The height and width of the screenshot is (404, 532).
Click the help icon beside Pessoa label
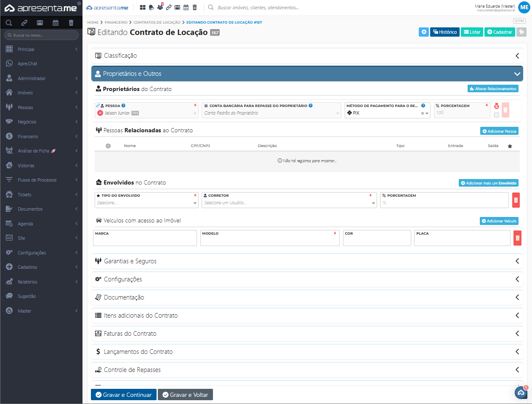tap(123, 106)
